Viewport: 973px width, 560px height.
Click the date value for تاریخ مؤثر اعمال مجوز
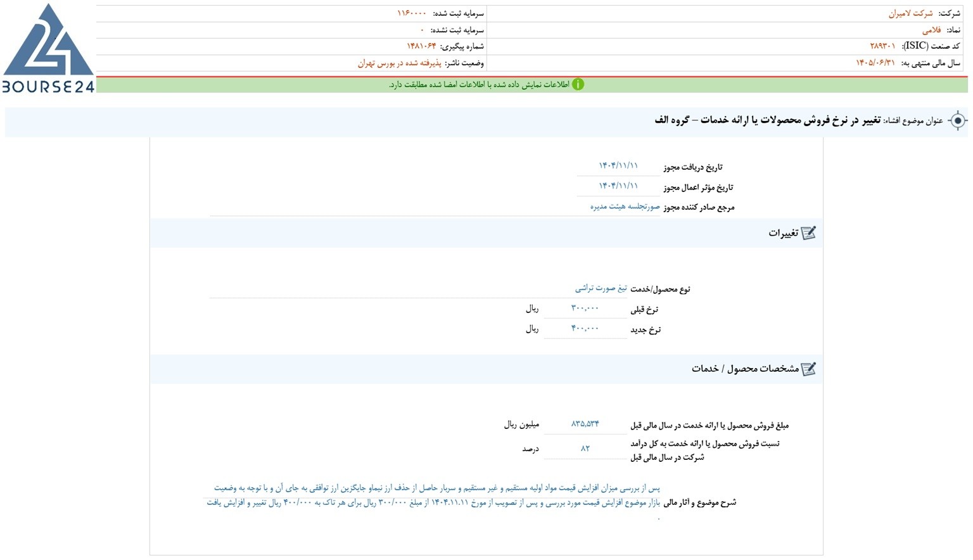pyautogui.click(x=618, y=186)
